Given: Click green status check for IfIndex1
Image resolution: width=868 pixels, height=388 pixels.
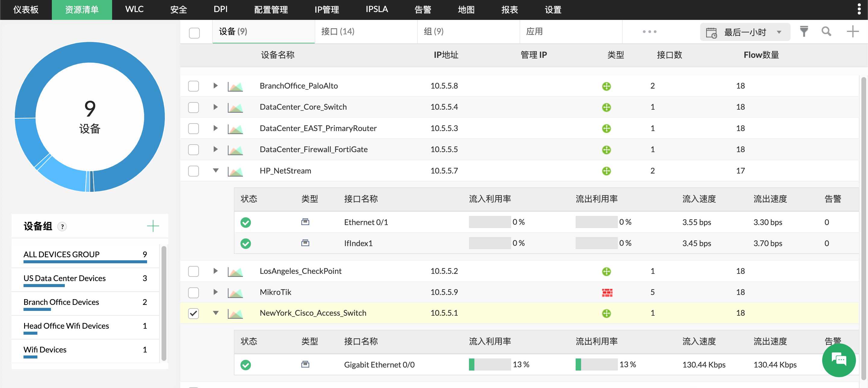Looking at the screenshot, I should pos(246,243).
